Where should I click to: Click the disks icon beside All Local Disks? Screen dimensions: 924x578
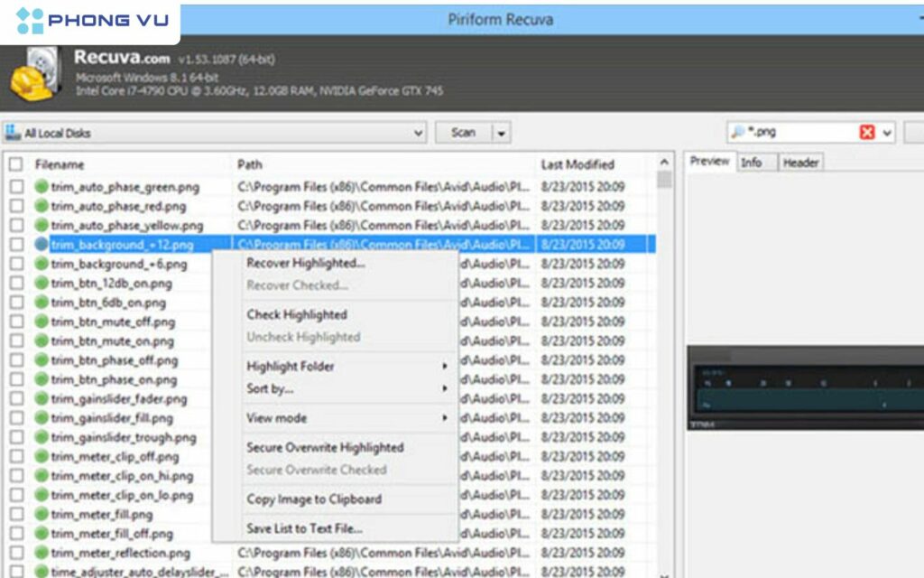[14, 132]
